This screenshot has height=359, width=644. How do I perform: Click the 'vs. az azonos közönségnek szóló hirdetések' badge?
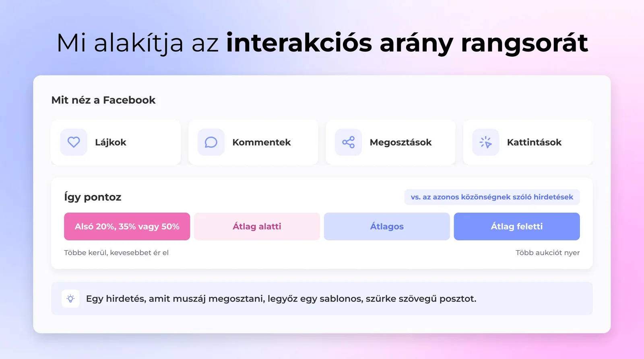click(x=492, y=197)
